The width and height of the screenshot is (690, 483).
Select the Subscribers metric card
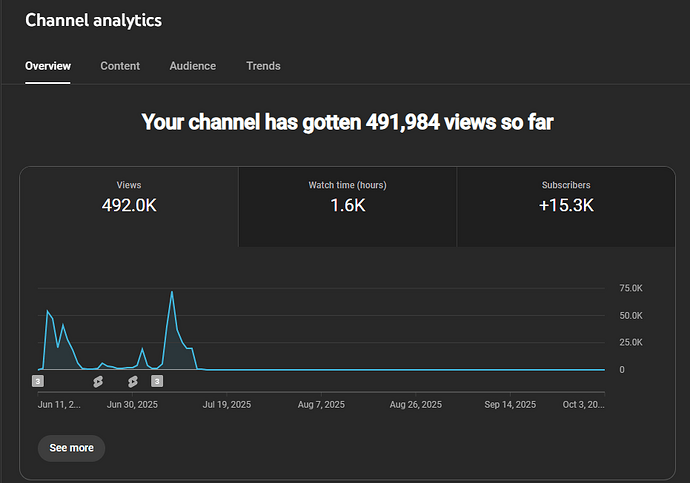[x=566, y=197]
